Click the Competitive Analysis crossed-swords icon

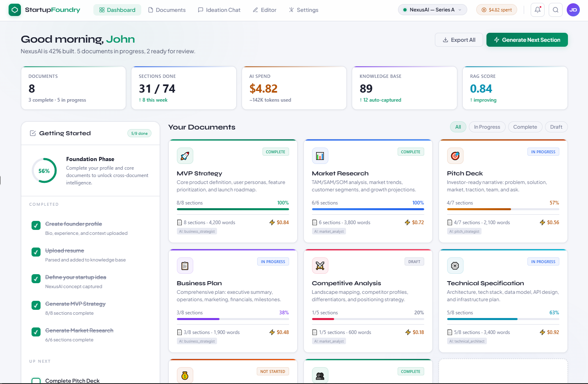coord(320,266)
